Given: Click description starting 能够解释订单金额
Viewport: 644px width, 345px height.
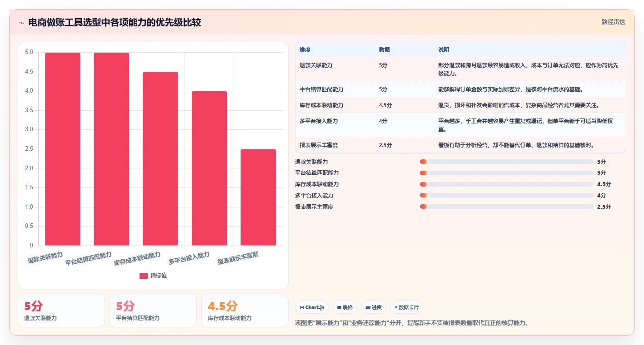Looking at the screenshot, I should click(x=511, y=89).
